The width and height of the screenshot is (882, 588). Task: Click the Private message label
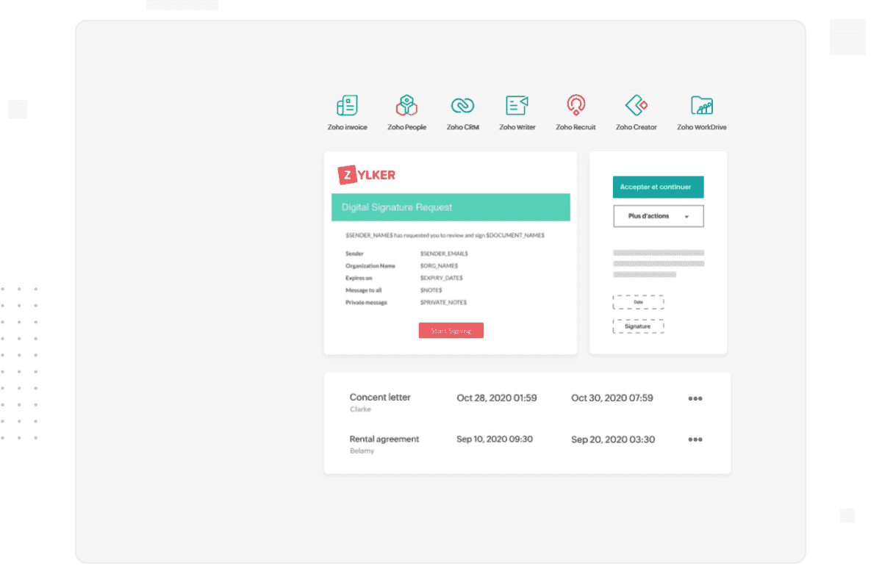[366, 302]
